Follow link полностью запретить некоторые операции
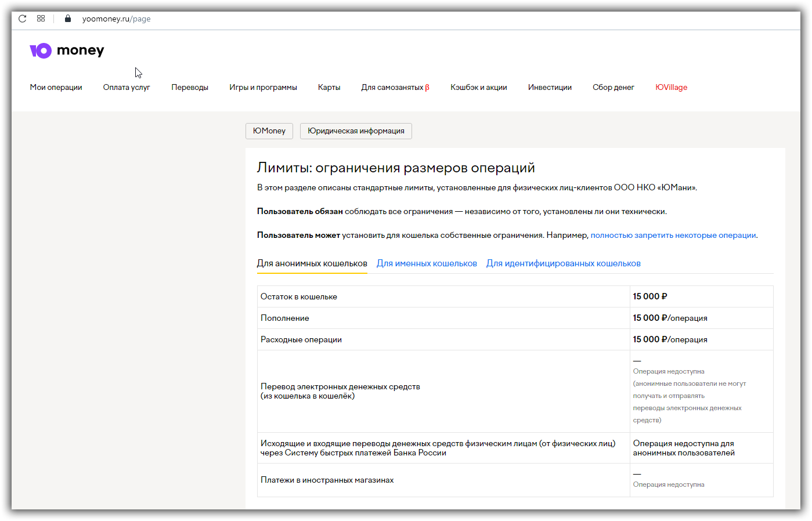Screen dimensions: 812x521 click(x=673, y=236)
